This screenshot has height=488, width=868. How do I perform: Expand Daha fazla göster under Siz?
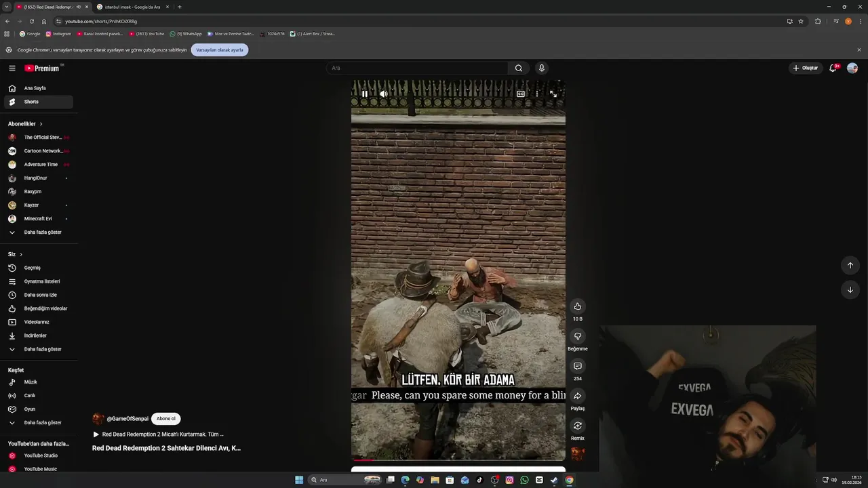(39, 349)
